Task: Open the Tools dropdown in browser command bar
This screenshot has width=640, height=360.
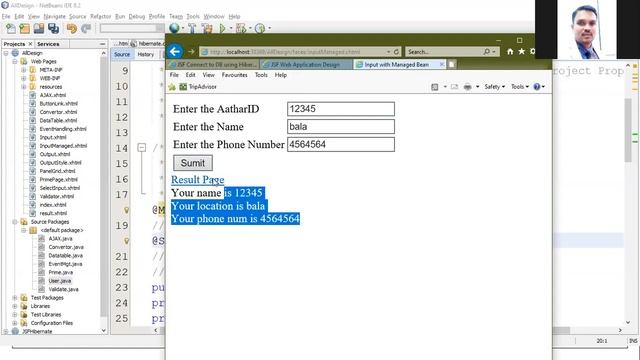Action: (x=520, y=87)
